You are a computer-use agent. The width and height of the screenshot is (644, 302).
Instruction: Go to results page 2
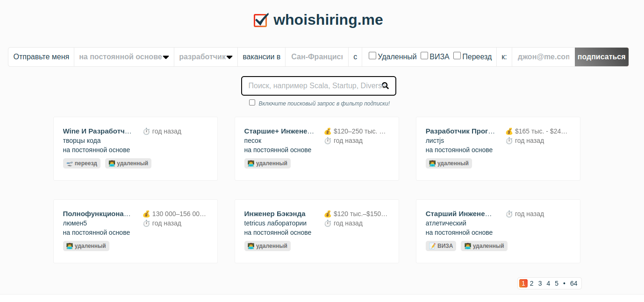(532, 283)
